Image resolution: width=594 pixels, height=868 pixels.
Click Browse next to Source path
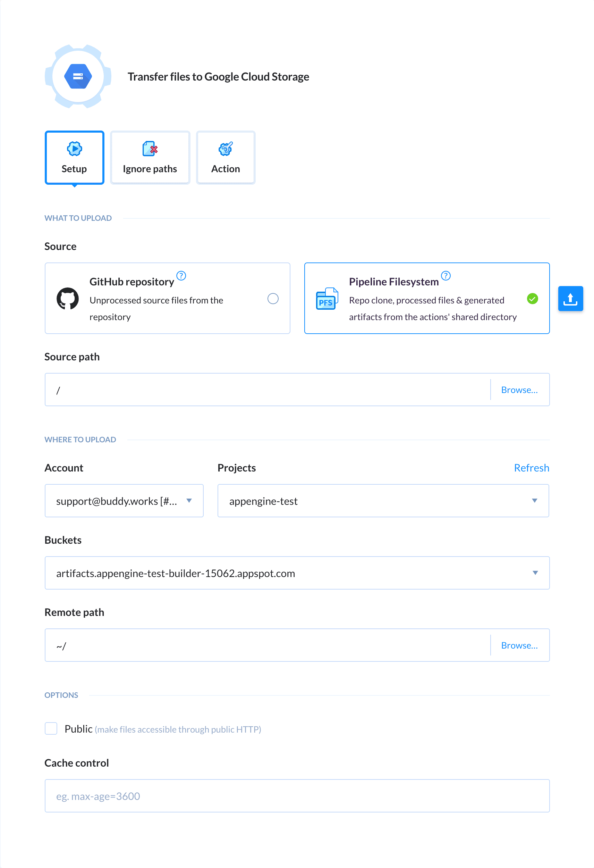coord(519,390)
